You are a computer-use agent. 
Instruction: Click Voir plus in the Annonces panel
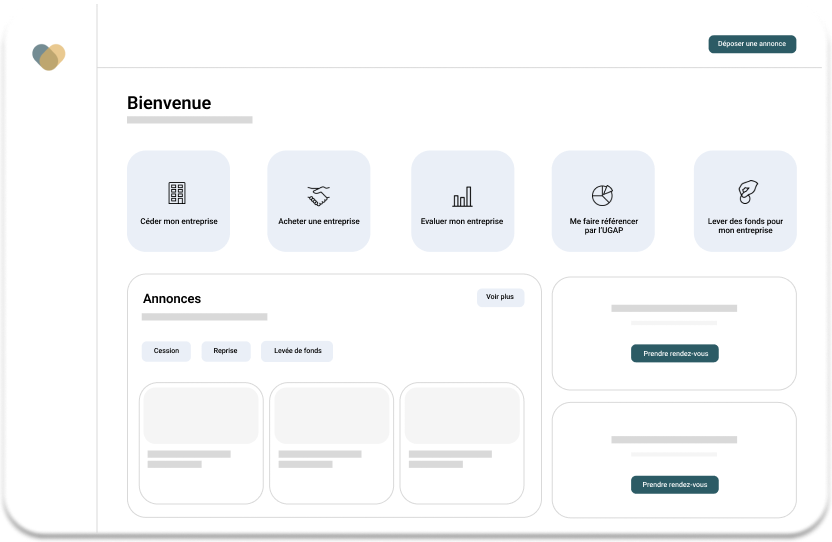[x=500, y=298]
